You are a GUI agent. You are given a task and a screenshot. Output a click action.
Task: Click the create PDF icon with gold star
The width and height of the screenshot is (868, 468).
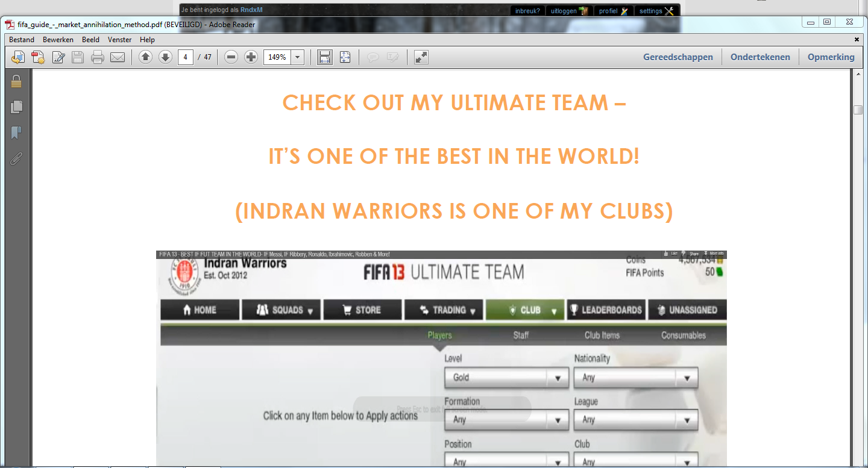pos(38,57)
